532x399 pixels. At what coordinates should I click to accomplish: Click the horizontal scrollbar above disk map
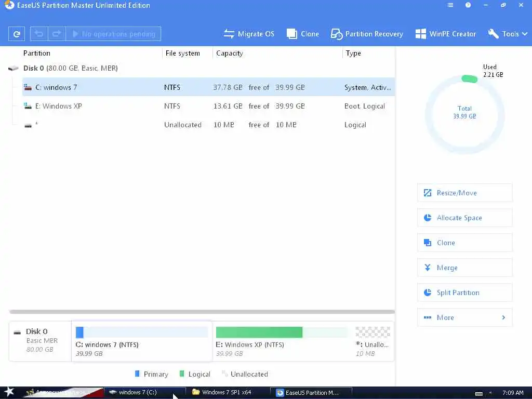pyautogui.click(x=202, y=312)
